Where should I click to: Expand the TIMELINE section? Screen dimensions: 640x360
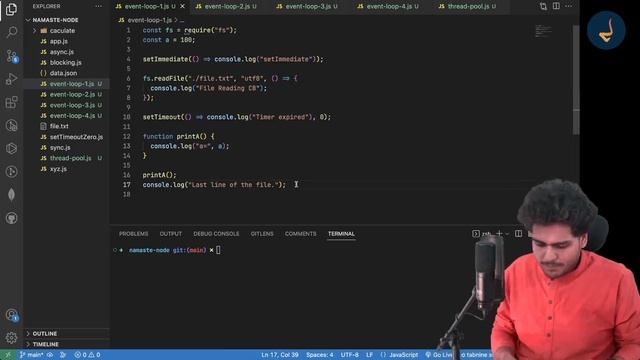[x=67, y=344]
